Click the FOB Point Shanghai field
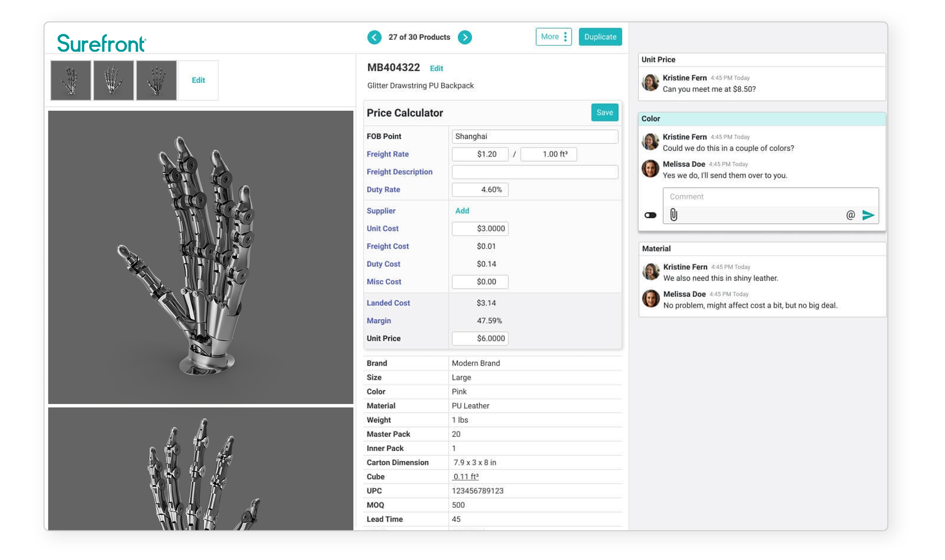The height and width of the screenshot is (560, 945). pyautogui.click(x=534, y=136)
